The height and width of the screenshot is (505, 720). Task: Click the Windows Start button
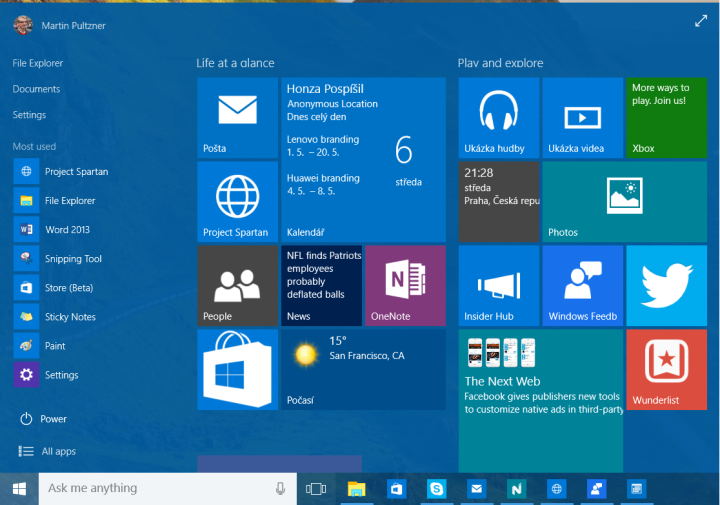point(19,489)
